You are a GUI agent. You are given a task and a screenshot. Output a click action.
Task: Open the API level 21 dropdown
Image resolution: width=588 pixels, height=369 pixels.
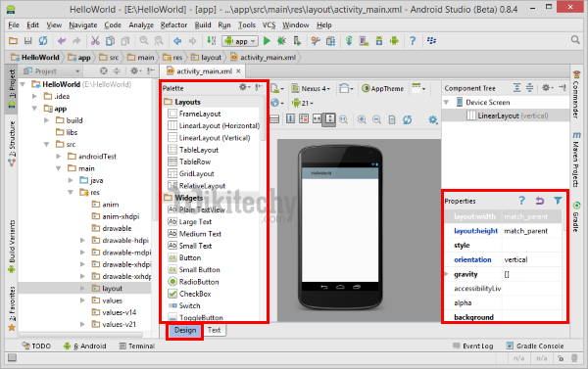[302, 103]
